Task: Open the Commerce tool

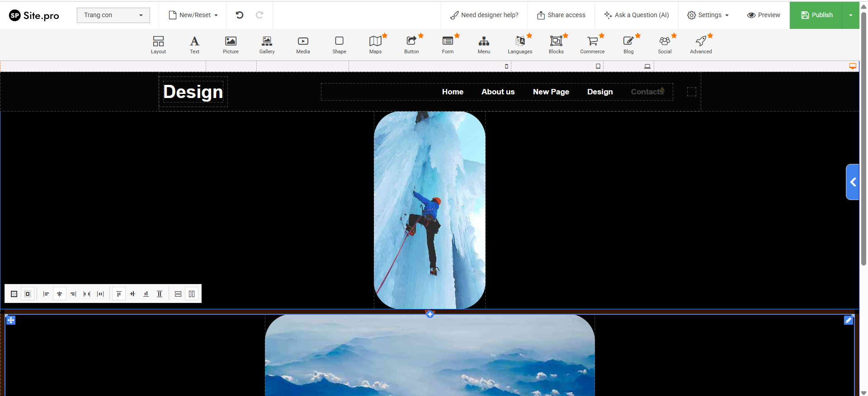Action: (592, 45)
